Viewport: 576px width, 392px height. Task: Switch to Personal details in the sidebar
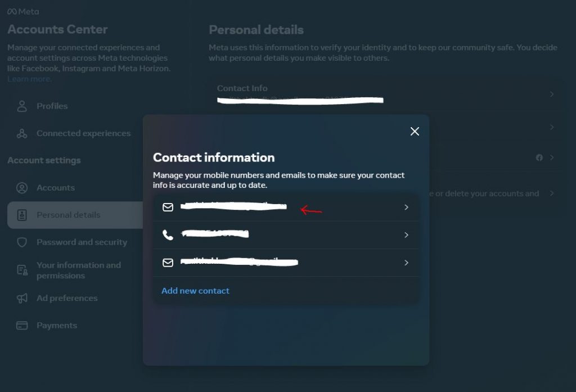68,215
